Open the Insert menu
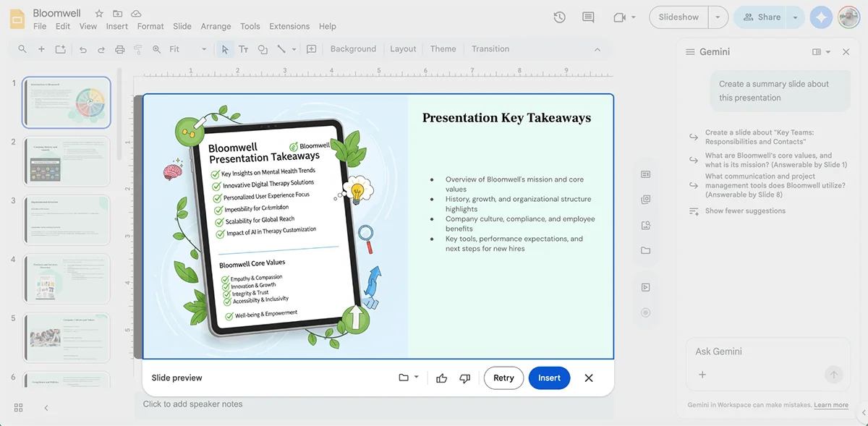Screen dimensions: 868x426 pos(117,26)
